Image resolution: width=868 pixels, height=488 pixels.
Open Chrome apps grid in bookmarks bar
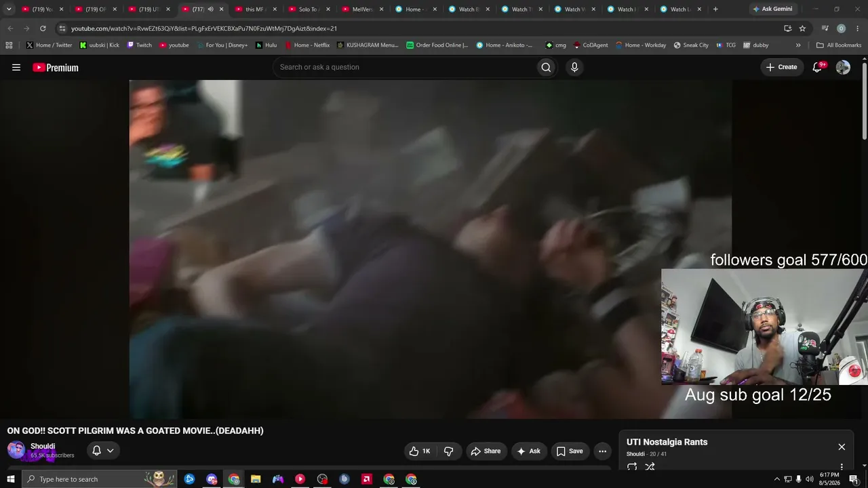pyautogui.click(x=9, y=45)
